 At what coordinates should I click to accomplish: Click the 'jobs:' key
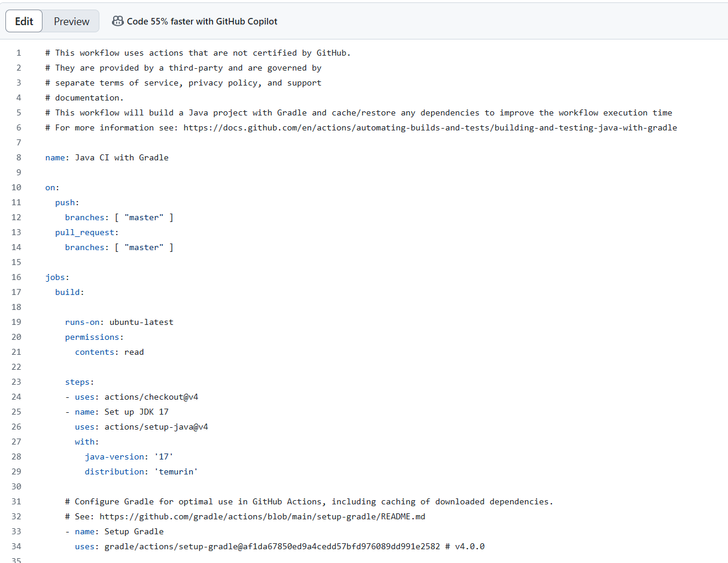point(57,277)
